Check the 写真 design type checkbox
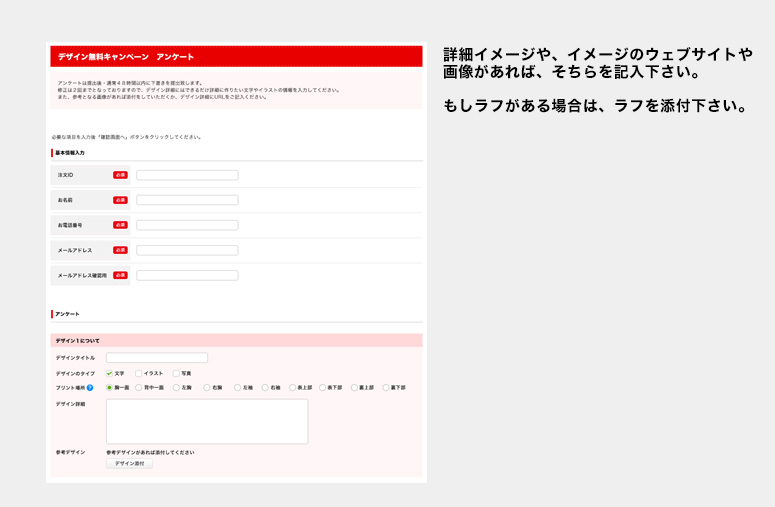Viewport: 775px width, 507px height. point(176,373)
